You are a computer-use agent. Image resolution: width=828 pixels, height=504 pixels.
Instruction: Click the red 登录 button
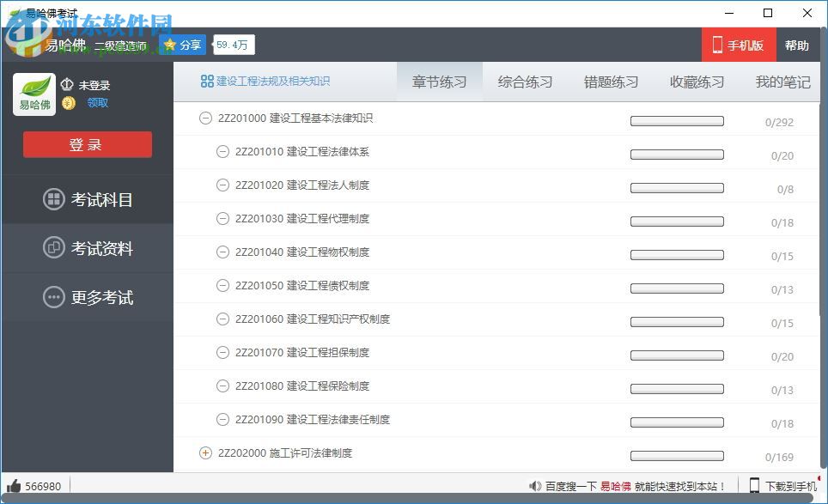[87, 144]
